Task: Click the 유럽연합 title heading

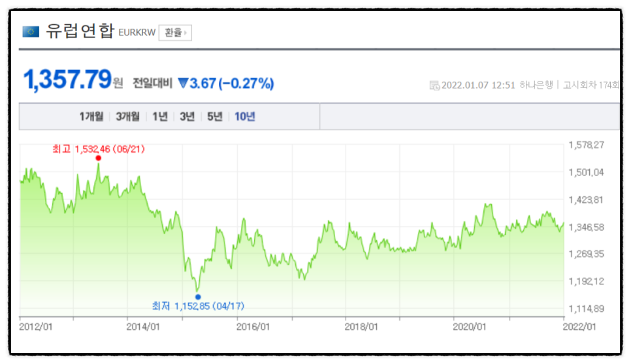Action: (x=80, y=31)
